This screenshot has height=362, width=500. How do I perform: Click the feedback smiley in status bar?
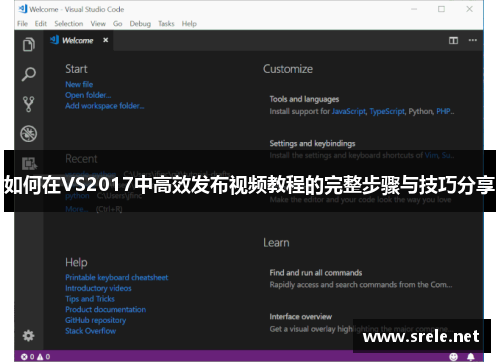(x=454, y=357)
